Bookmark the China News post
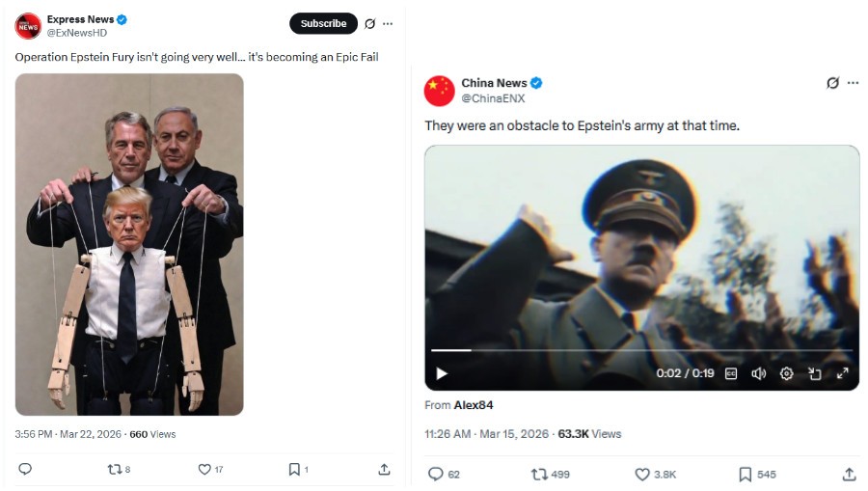 coord(746,475)
